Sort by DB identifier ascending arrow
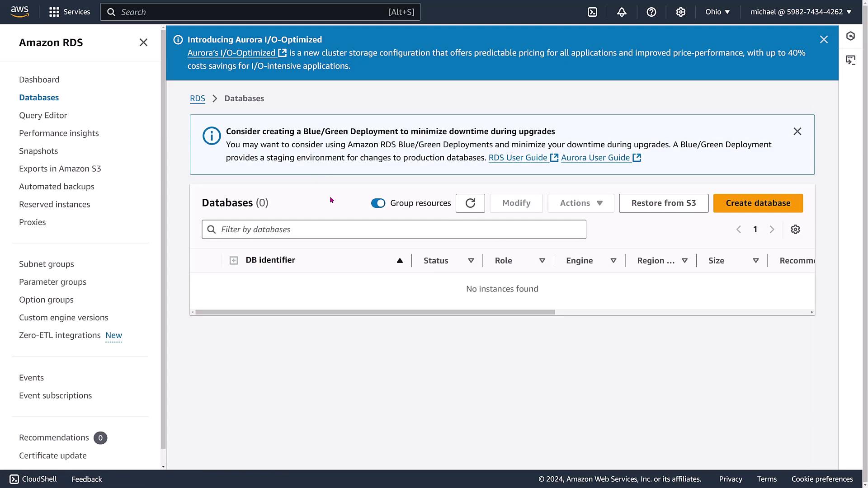This screenshot has width=868, height=488. point(400,261)
